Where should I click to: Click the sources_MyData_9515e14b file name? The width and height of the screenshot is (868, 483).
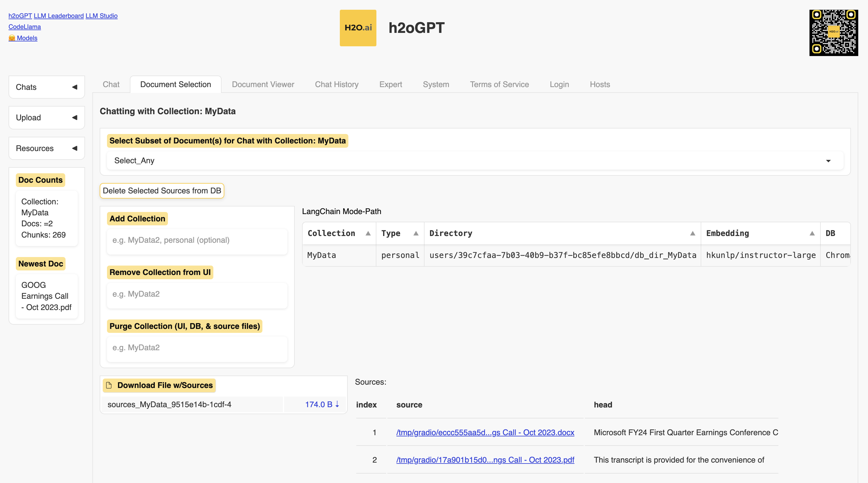click(169, 404)
